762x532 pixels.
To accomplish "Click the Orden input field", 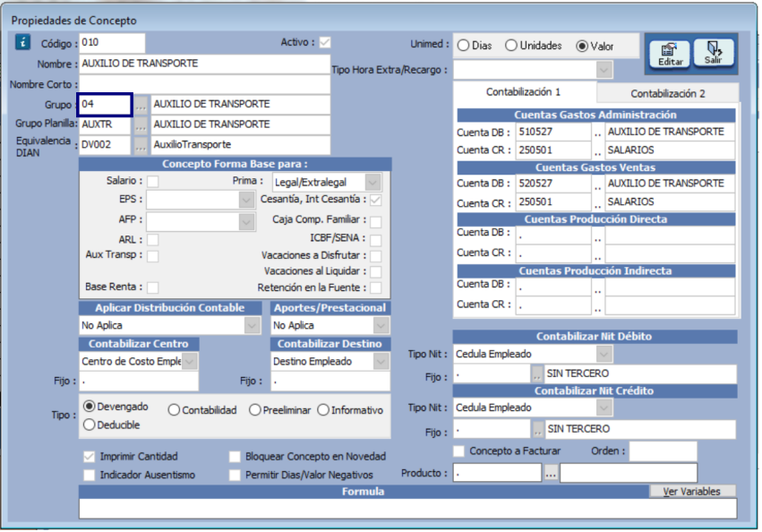I will point(663,451).
